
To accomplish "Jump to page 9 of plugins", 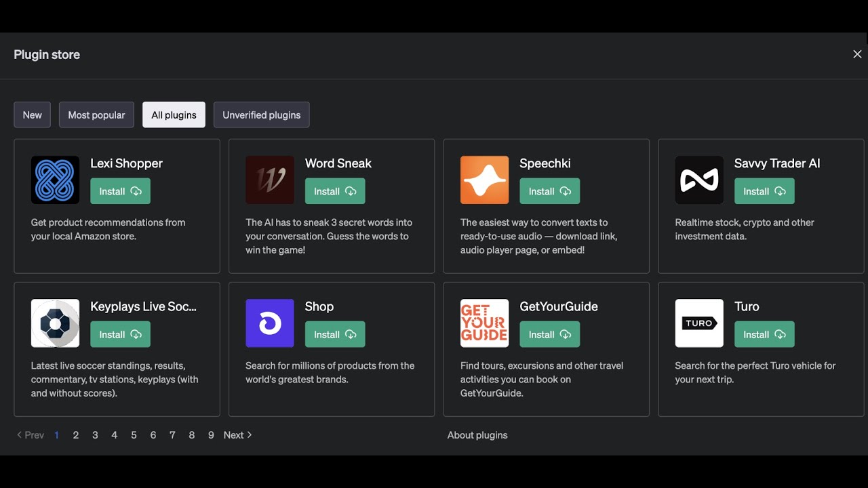I will [211, 435].
